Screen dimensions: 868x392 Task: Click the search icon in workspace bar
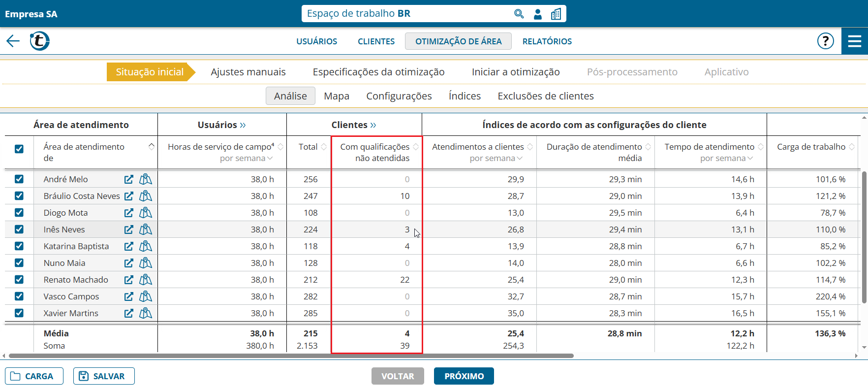519,14
